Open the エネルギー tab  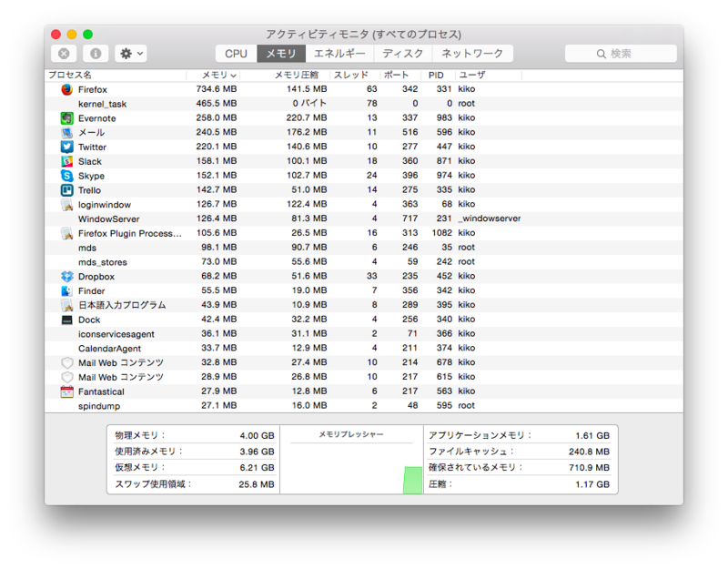coord(339,54)
